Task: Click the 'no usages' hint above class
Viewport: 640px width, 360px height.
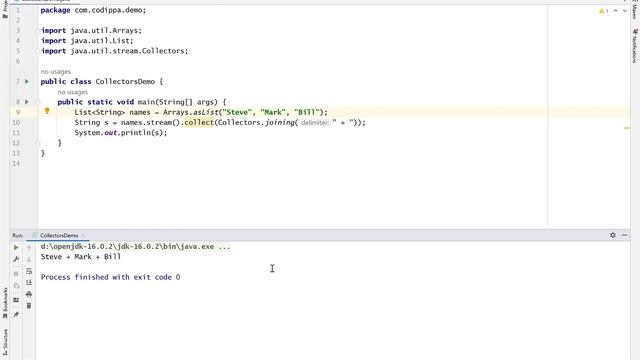Action: pyautogui.click(x=56, y=71)
